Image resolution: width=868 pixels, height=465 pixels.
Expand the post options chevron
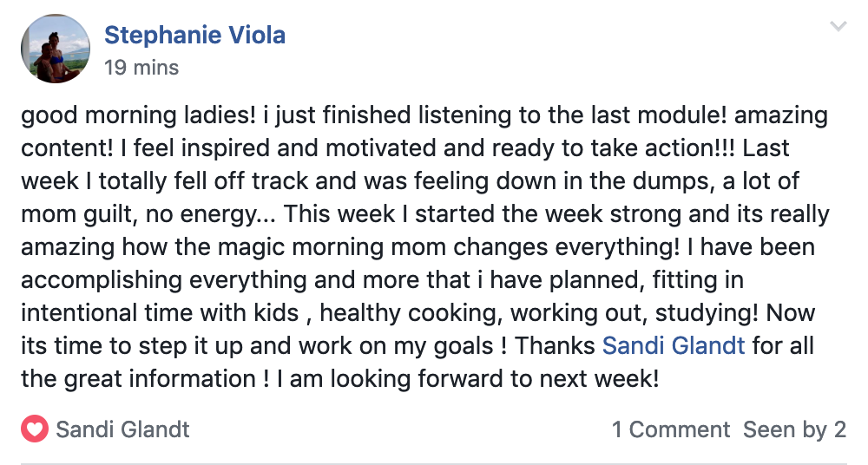838,28
